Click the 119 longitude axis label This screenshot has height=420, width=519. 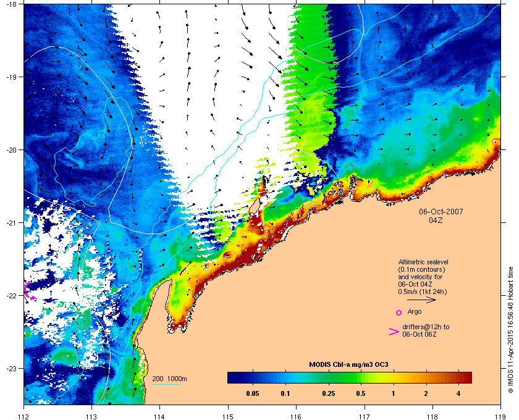tap(500, 416)
